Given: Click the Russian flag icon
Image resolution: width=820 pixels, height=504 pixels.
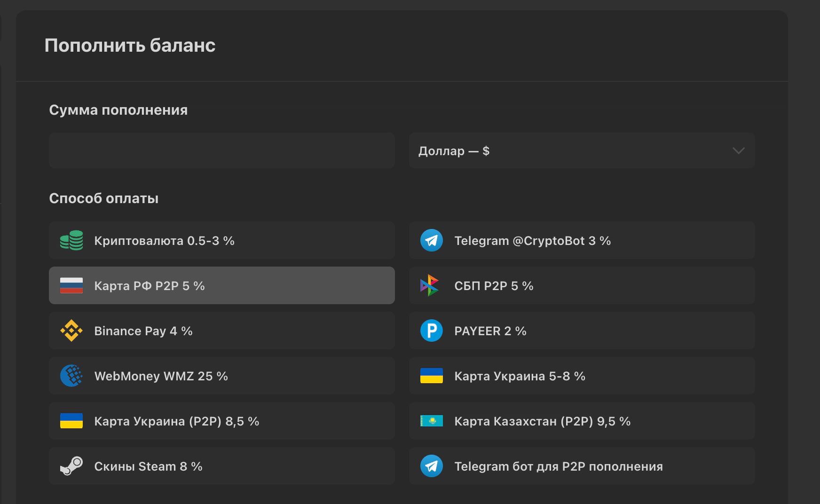Looking at the screenshot, I should click(x=71, y=285).
